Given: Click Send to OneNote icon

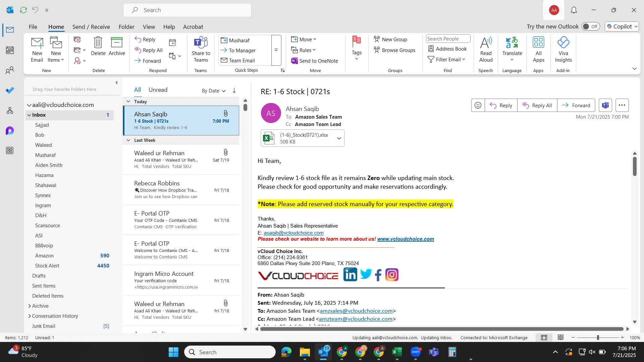Looking at the screenshot, I should click(x=315, y=61).
